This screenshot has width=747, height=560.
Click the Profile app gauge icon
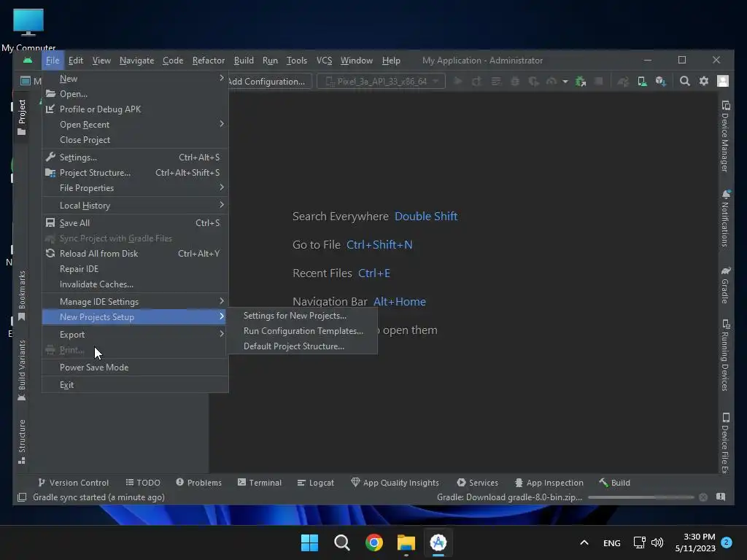pyautogui.click(x=551, y=82)
